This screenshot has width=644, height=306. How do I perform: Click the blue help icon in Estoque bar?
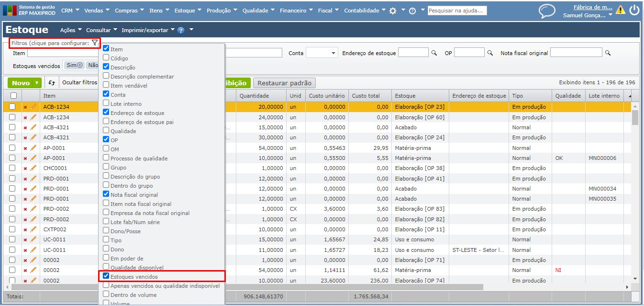[181, 30]
